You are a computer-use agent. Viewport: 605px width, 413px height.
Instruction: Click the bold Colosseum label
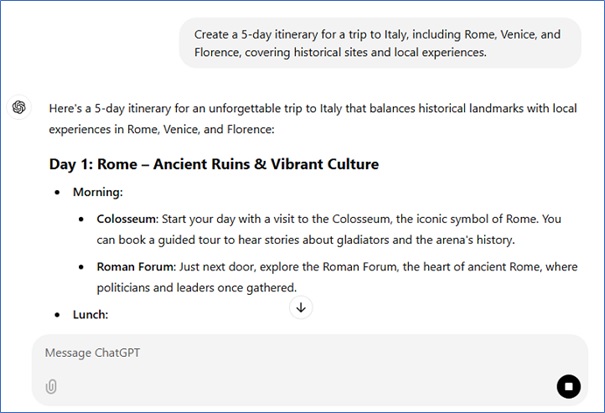(127, 219)
